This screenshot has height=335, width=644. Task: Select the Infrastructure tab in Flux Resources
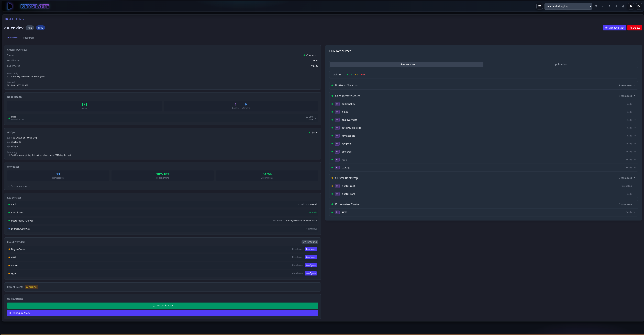click(x=406, y=64)
